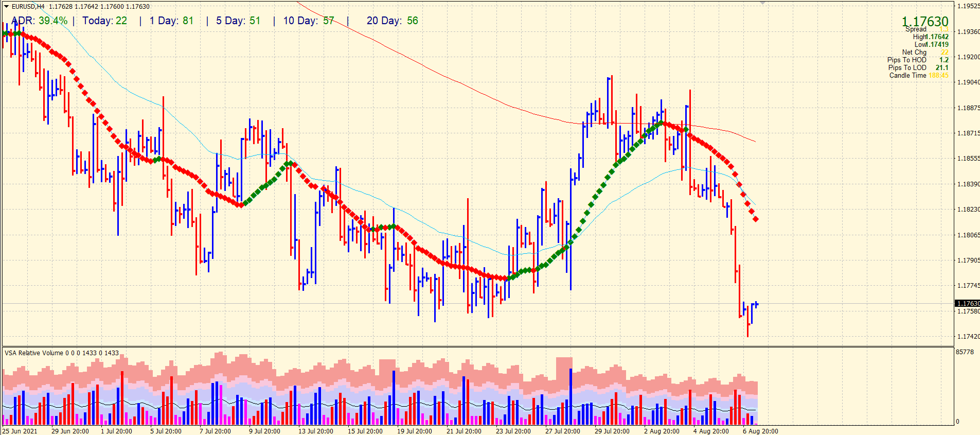Screen dimensions: 980x435
Task: Click the black current price tag on axis
Action: (x=967, y=304)
